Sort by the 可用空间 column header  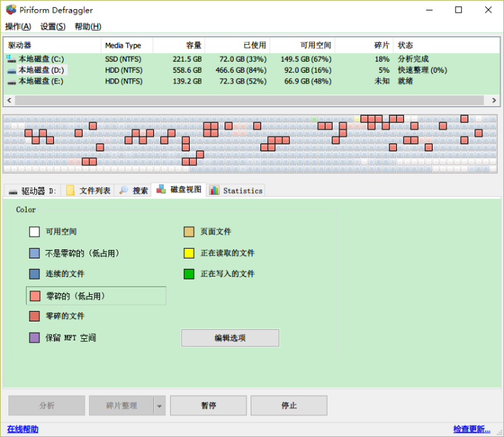[302, 46]
